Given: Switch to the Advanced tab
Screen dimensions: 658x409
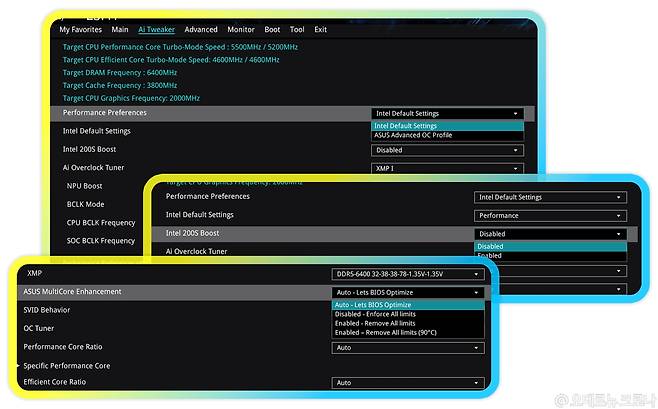Looking at the screenshot, I should click(x=201, y=30).
